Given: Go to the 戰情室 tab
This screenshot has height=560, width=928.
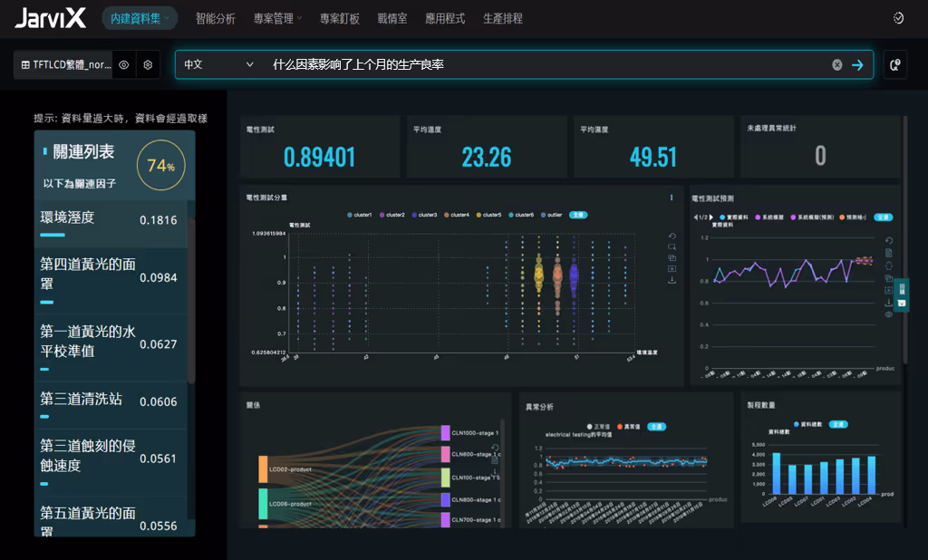Looking at the screenshot, I should point(392,18).
